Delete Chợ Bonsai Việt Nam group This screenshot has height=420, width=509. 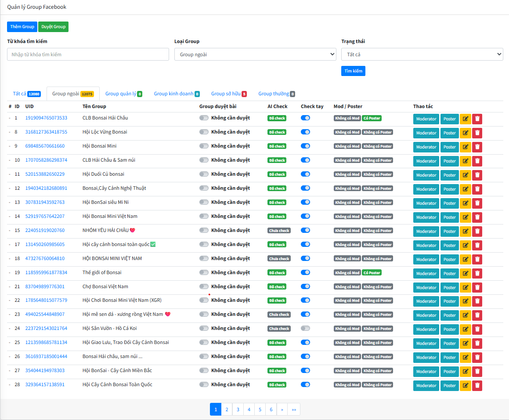tap(477, 287)
